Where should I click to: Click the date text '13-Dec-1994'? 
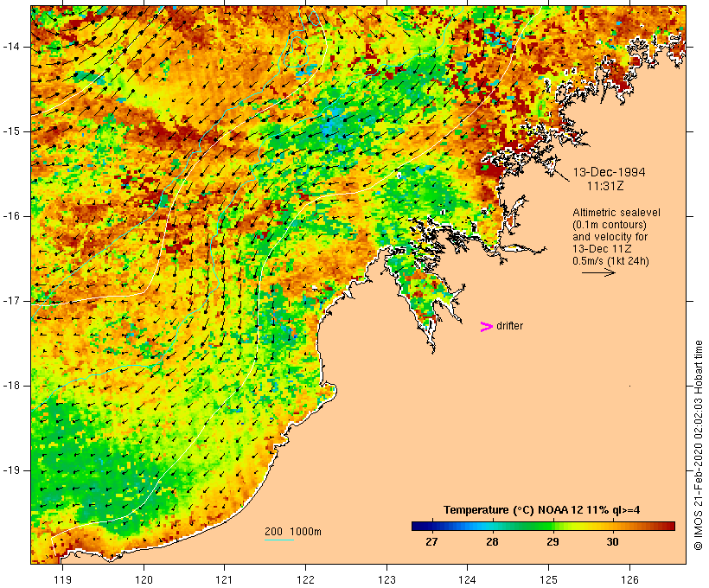pos(609,172)
